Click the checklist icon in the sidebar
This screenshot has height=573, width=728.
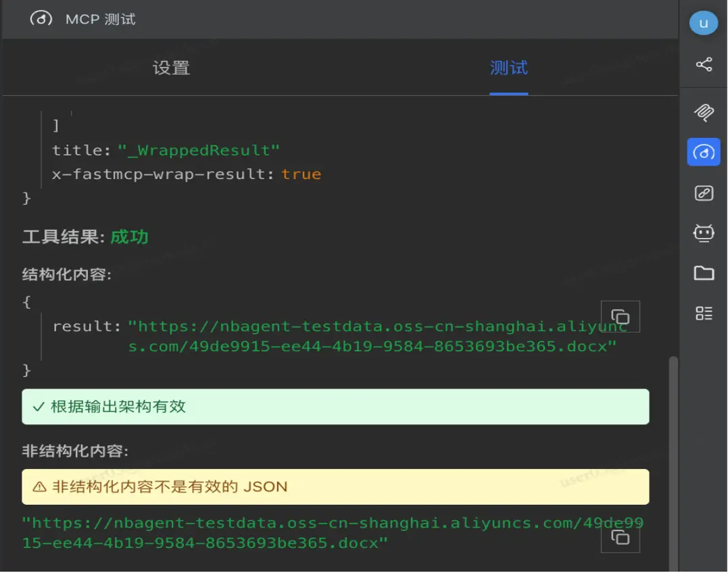pos(704,313)
